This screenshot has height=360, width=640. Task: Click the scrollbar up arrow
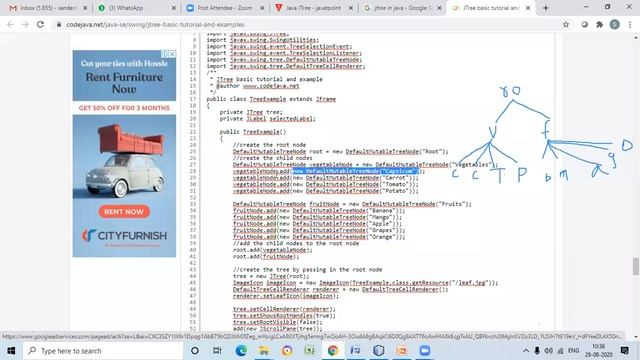pyautogui.click(x=636, y=38)
